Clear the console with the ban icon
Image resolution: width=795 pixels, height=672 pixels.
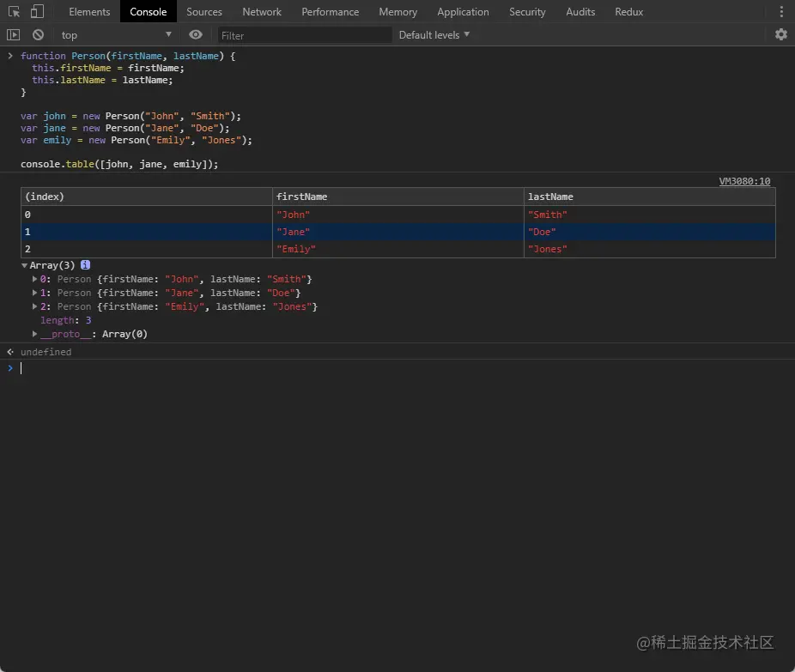(38, 35)
